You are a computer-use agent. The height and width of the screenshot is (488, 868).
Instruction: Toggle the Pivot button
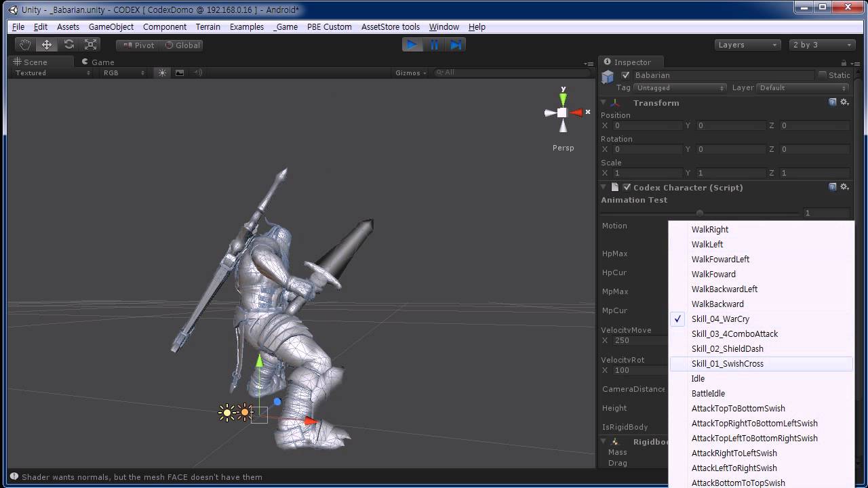pyautogui.click(x=138, y=45)
